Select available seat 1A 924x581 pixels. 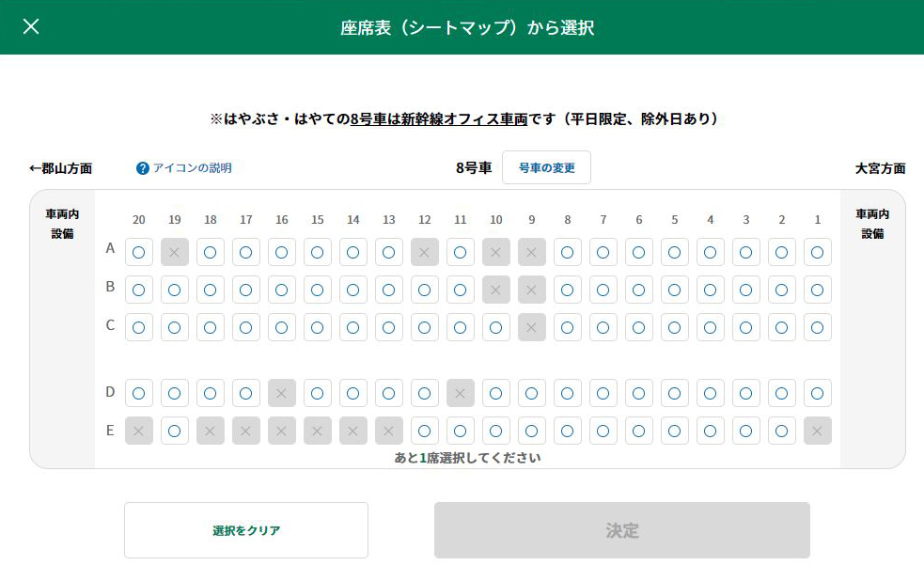818,252
